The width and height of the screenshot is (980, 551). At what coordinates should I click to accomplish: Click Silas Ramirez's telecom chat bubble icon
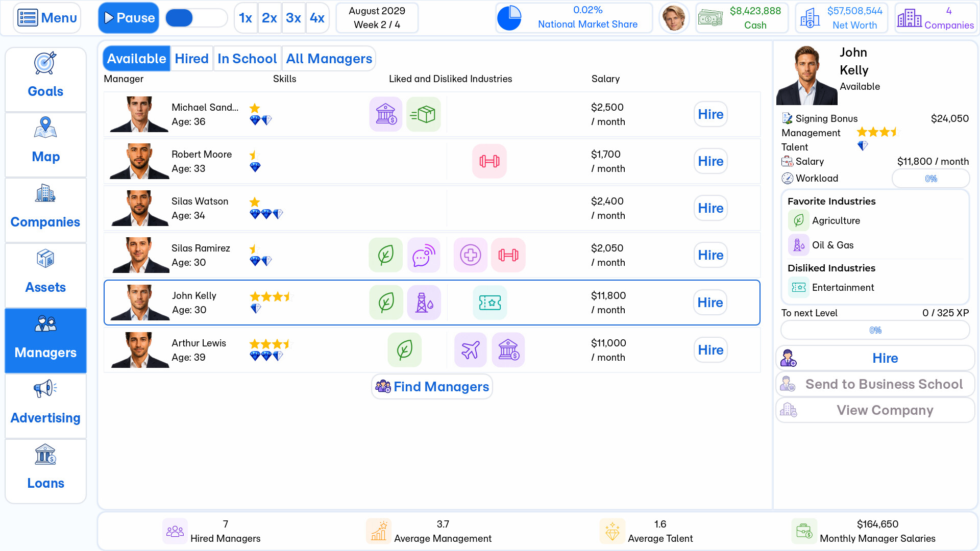(x=424, y=255)
